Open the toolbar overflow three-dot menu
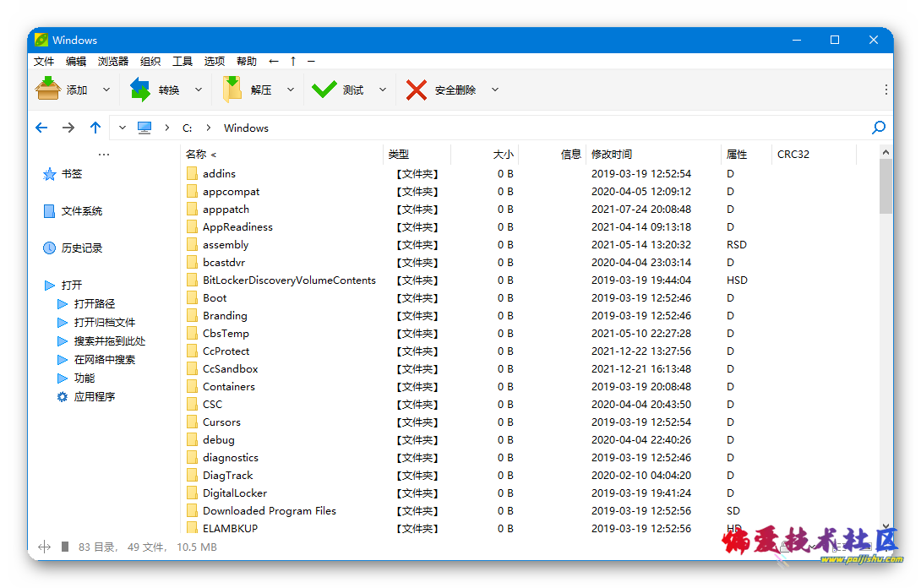921x588 pixels. click(886, 90)
